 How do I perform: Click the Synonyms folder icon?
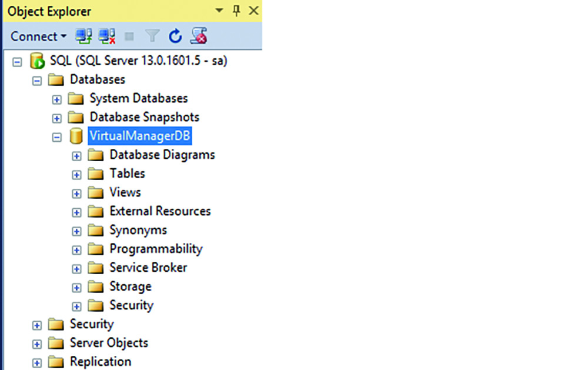pos(96,230)
